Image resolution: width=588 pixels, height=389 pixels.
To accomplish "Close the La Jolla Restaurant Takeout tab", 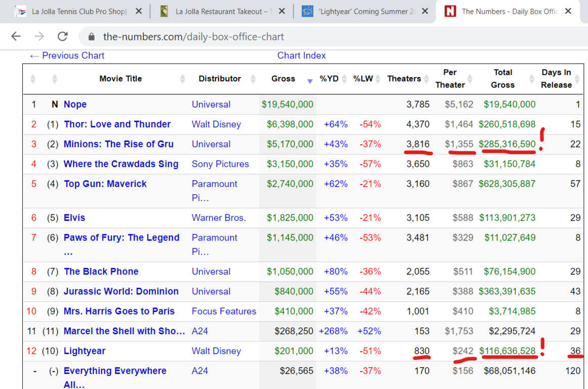I will [x=282, y=11].
